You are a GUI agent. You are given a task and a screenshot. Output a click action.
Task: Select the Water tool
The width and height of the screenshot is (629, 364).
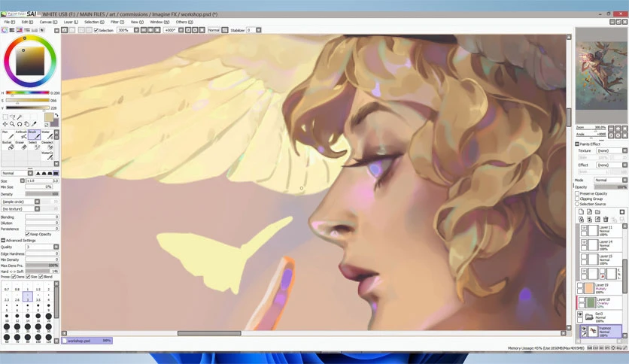[47, 135]
